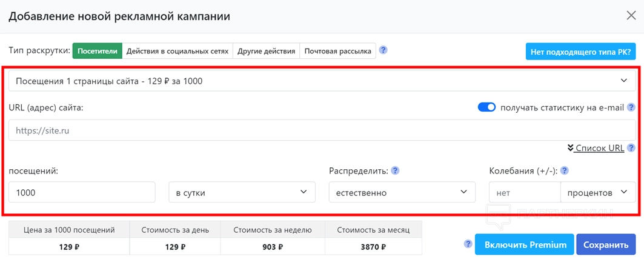Click help icon beside Колебания label
644x262 pixels.
[564, 170]
